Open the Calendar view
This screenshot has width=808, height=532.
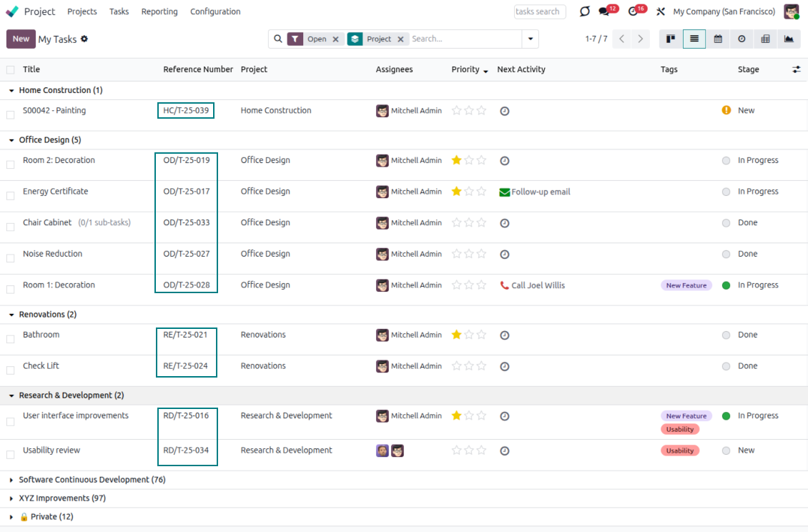point(718,39)
